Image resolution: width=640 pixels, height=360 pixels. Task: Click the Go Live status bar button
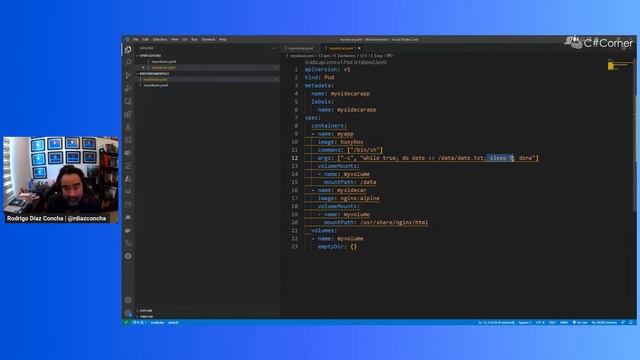coord(580,322)
